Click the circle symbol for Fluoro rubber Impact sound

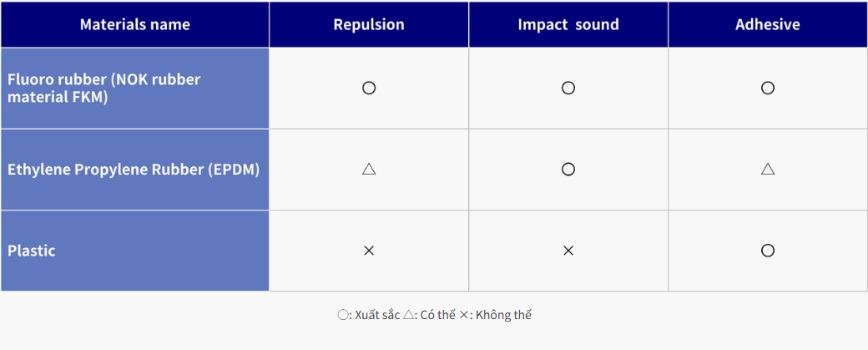tap(568, 88)
